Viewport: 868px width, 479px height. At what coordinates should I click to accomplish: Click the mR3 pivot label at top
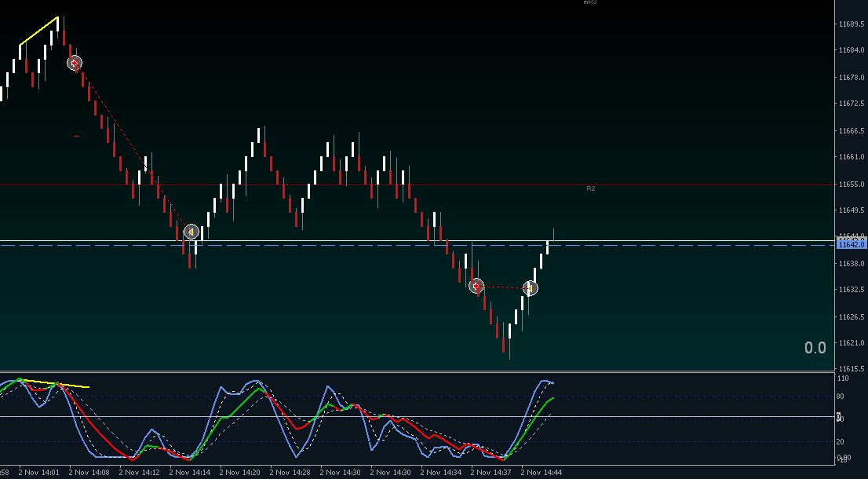pos(590,2)
